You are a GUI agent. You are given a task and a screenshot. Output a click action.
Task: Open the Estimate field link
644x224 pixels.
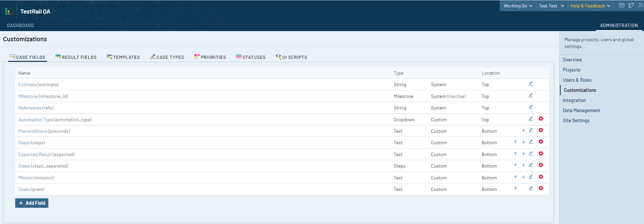coord(27,84)
